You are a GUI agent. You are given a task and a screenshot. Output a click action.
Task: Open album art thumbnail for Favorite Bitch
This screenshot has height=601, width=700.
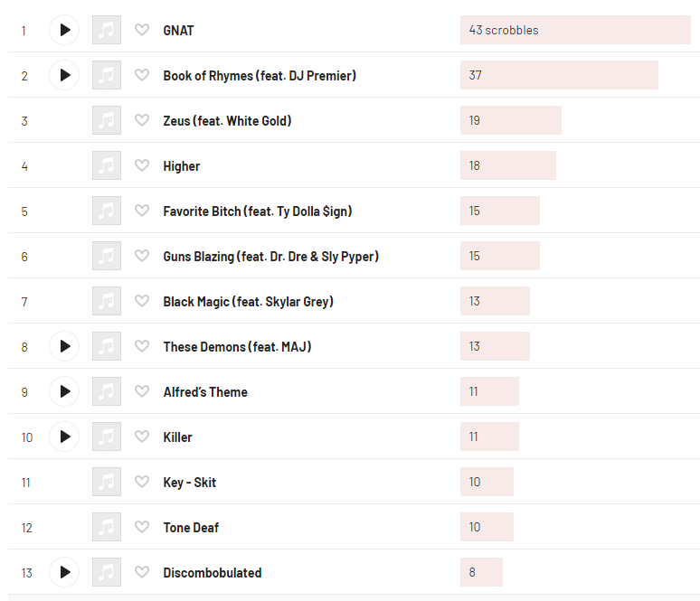pos(107,211)
